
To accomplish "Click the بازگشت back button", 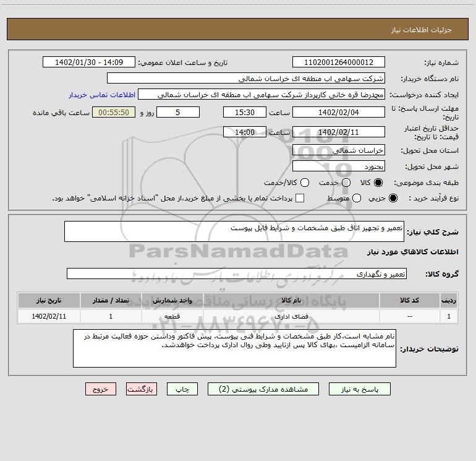I will pyautogui.click(x=142, y=389).
